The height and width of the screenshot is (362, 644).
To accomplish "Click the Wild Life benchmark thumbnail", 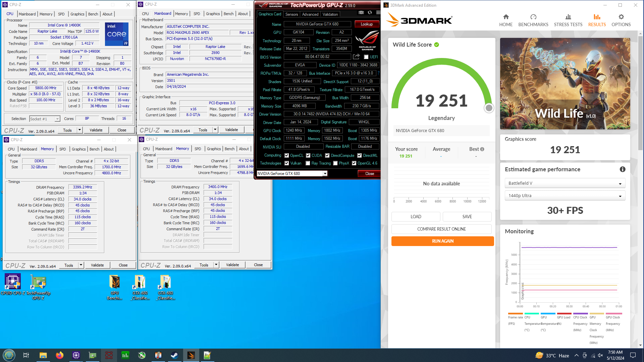I will click(x=565, y=83).
